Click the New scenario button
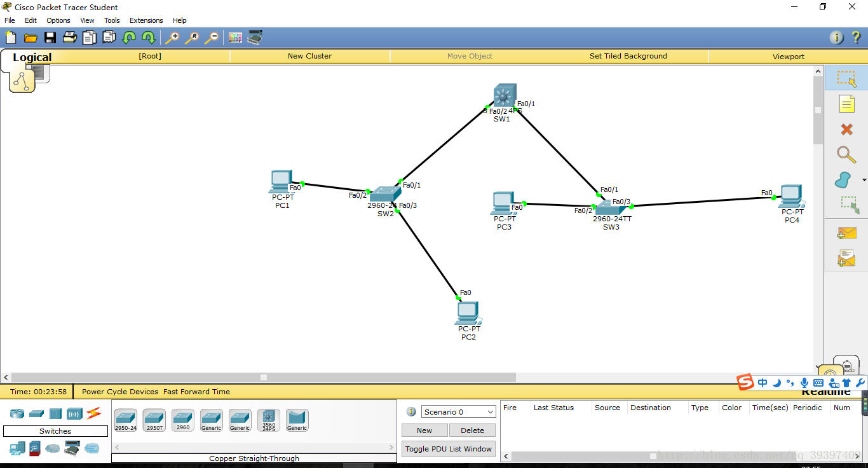The height and width of the screenshot is (468, 868). point(424,430)
